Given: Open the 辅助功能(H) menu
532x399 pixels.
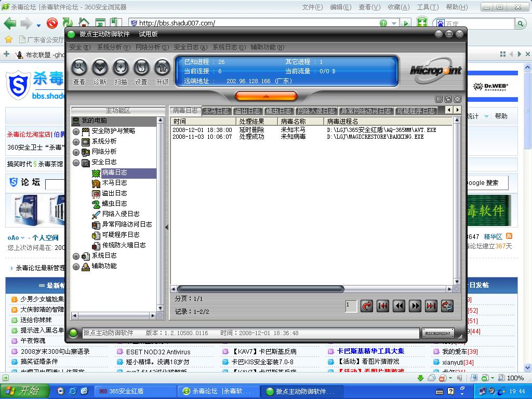Looking at the screenshot, I should [x=268, y=47].
